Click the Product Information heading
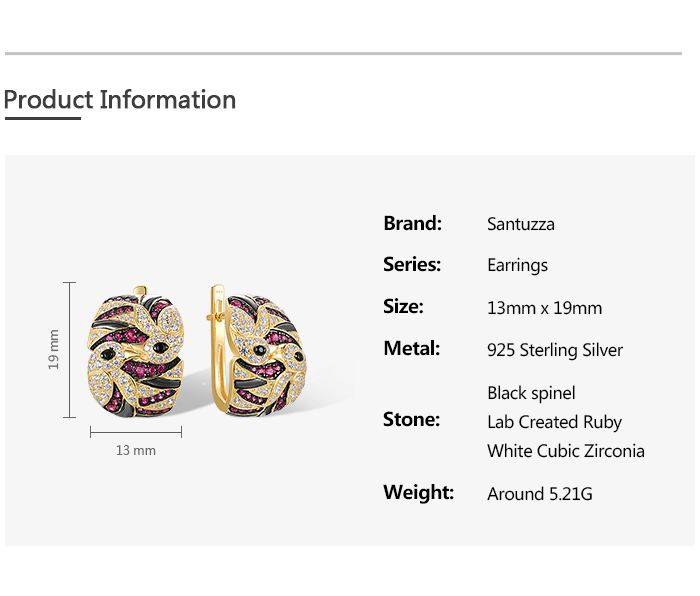Image resolution: width=700 pixels, height=596 pixels. [120, 100]
